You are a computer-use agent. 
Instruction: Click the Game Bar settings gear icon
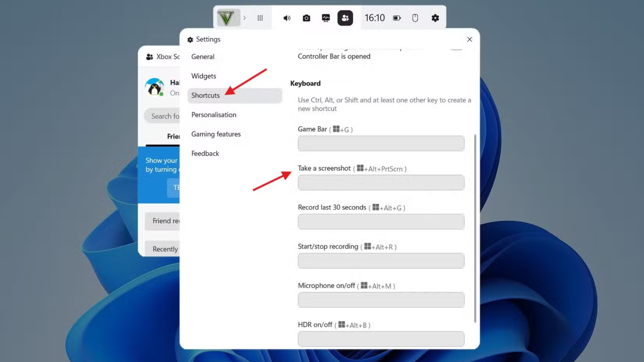pyautogui.click(x=435, y=18)
